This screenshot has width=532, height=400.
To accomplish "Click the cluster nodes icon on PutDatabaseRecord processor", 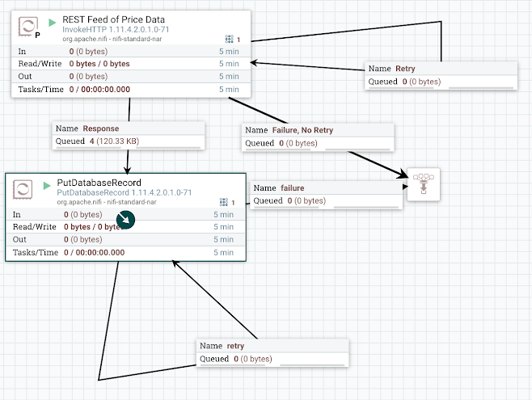I will [x=224, y=203].
